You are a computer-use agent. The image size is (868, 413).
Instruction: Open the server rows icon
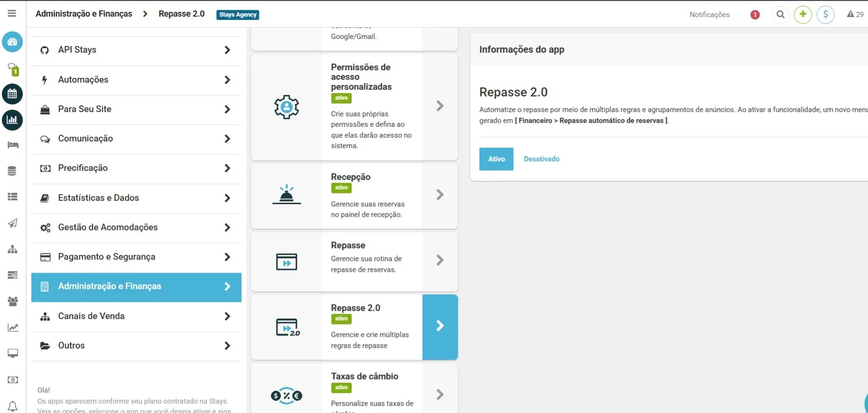(x=13, y=275)
